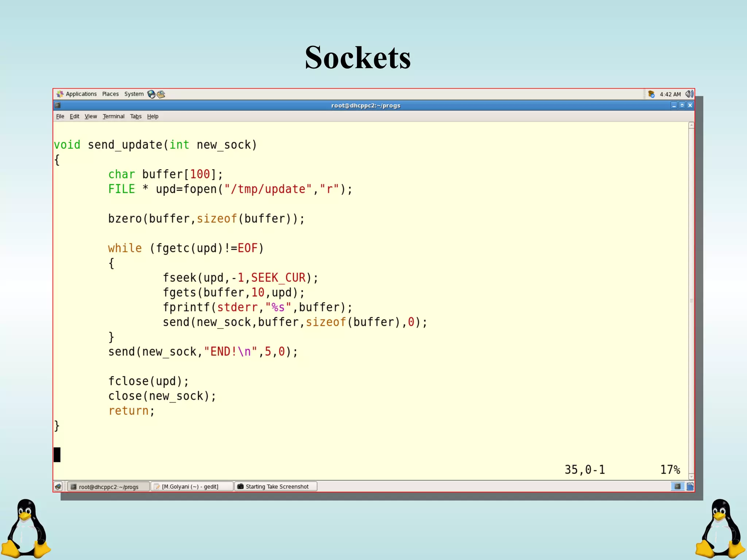Switch to root@dhcppc2:~/progs taskbar button

click(x=108, y=487)
